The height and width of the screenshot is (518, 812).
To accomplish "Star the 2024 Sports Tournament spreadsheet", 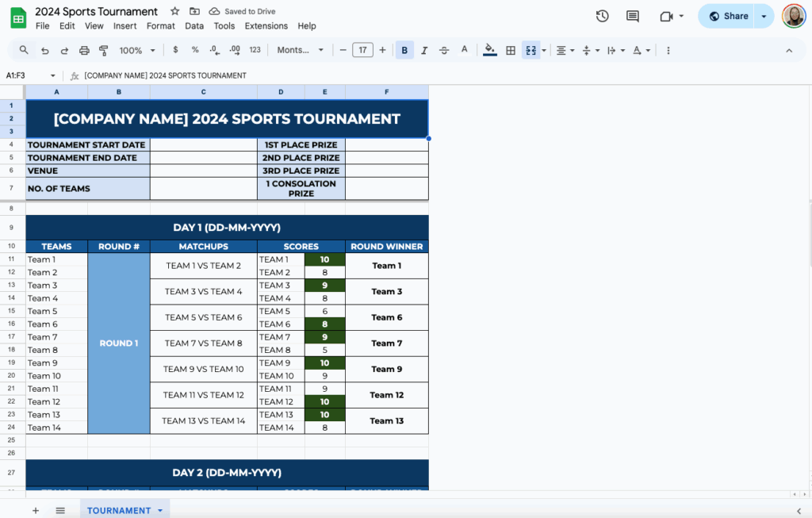I will point(174,11).
